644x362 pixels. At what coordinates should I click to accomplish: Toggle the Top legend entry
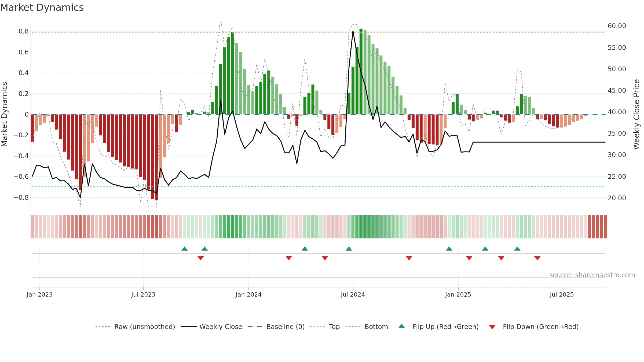325,327
